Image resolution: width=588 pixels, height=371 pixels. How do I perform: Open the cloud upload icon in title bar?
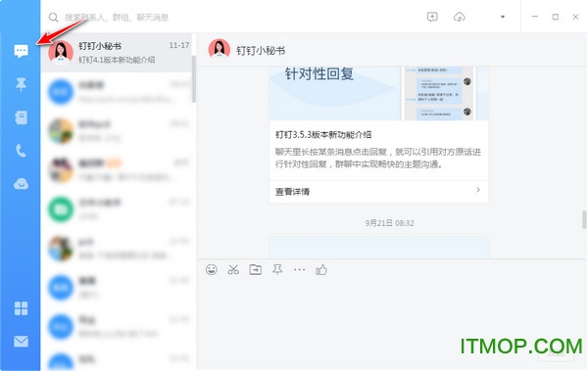coord(460,17)
